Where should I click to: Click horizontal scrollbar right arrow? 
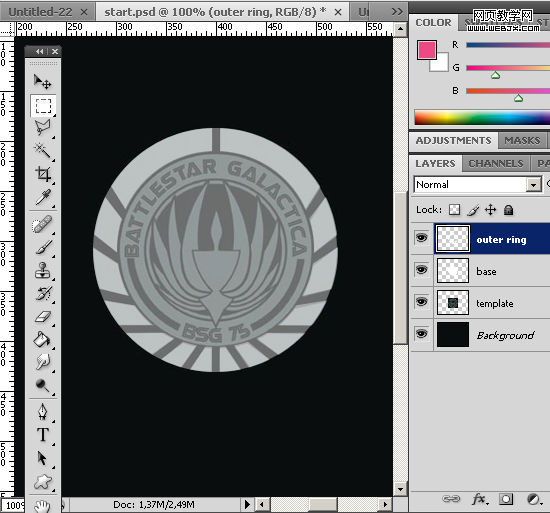pos(385,505)
